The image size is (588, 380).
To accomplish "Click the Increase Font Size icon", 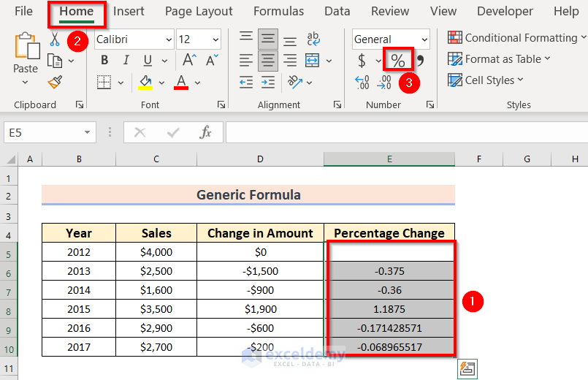I will pos(189,61).
